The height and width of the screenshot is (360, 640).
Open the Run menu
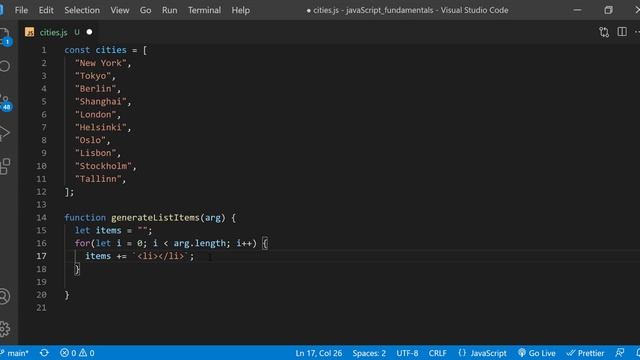tap(169, 10)
